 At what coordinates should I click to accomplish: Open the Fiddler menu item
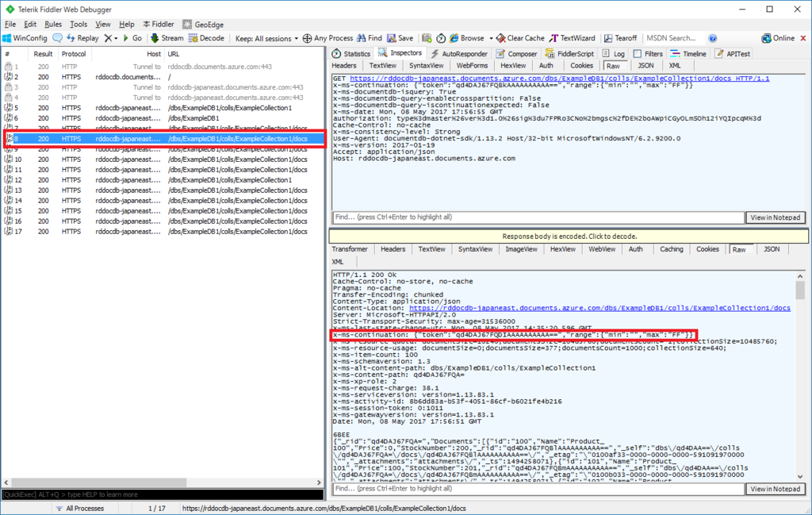(159, 25)
